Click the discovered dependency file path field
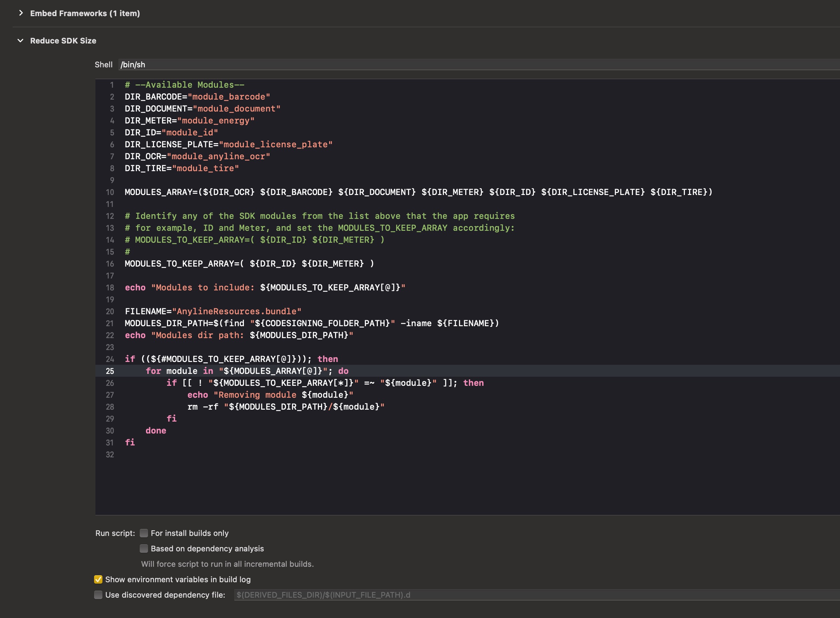Viewport: 840px width, 618px height. click(x=322, y=595)
